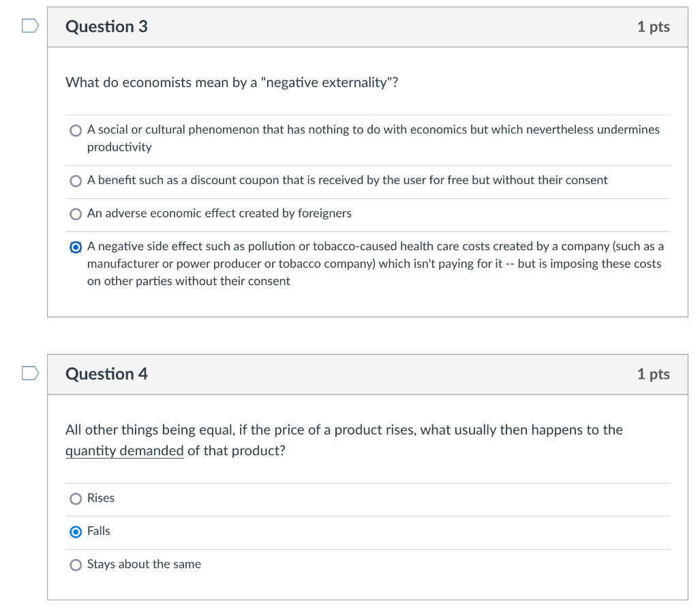This screenshot has width=698, height=616.
Task: Select radio button beside "A social or cultural phenomenon"
Action: tap(76, 130)
